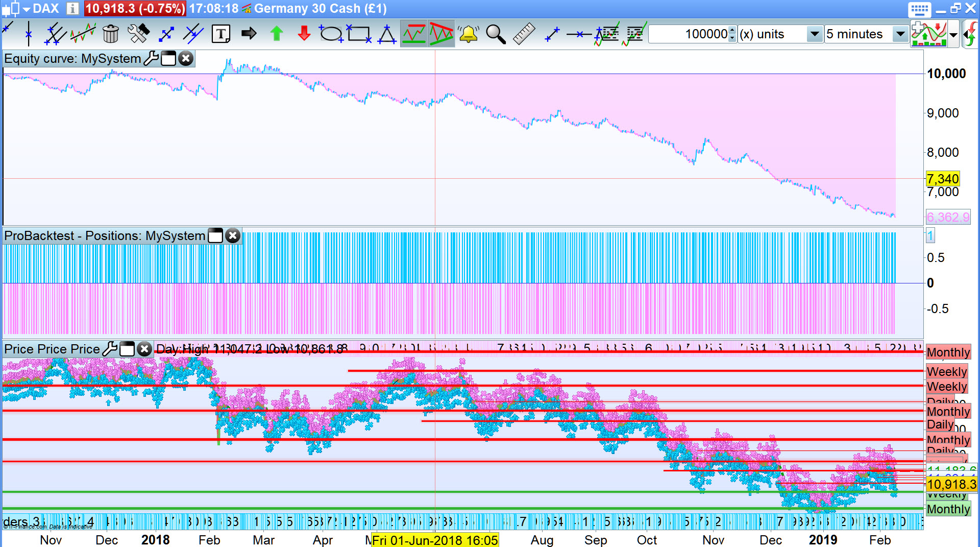980x547 pixels.
Task: Create an alert with the bell icon
Action: point(468,34)
